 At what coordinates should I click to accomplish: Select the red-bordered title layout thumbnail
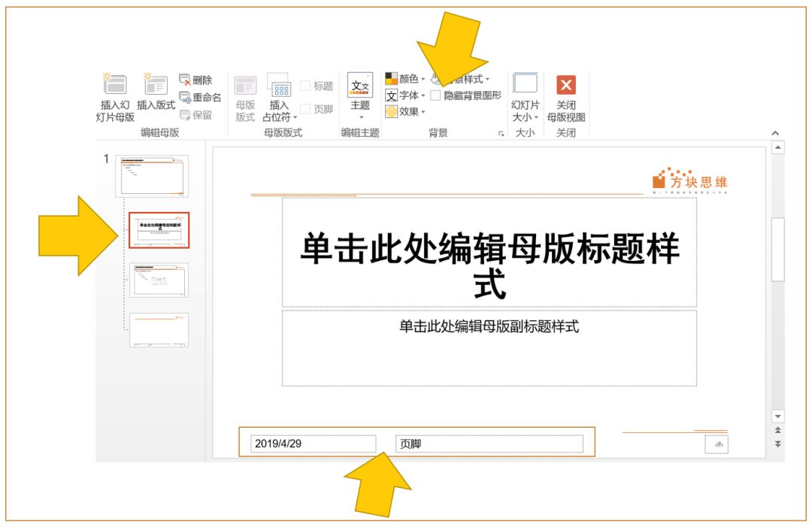click(159, 231)
